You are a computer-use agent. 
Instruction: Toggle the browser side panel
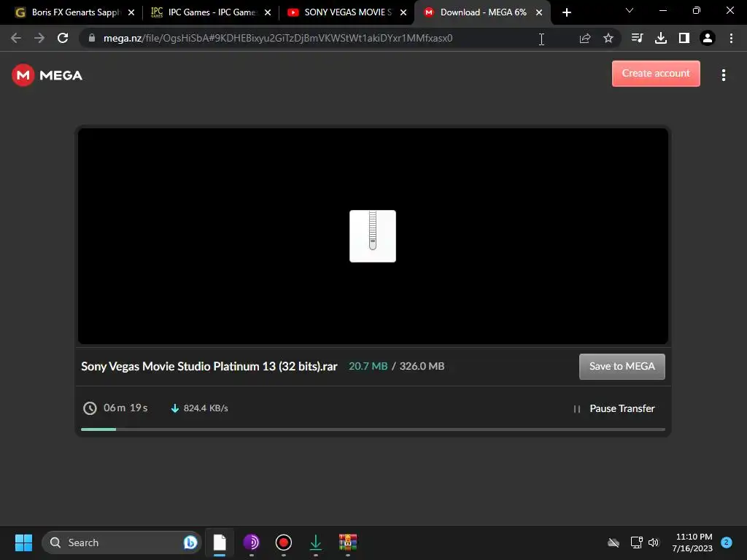684,38
